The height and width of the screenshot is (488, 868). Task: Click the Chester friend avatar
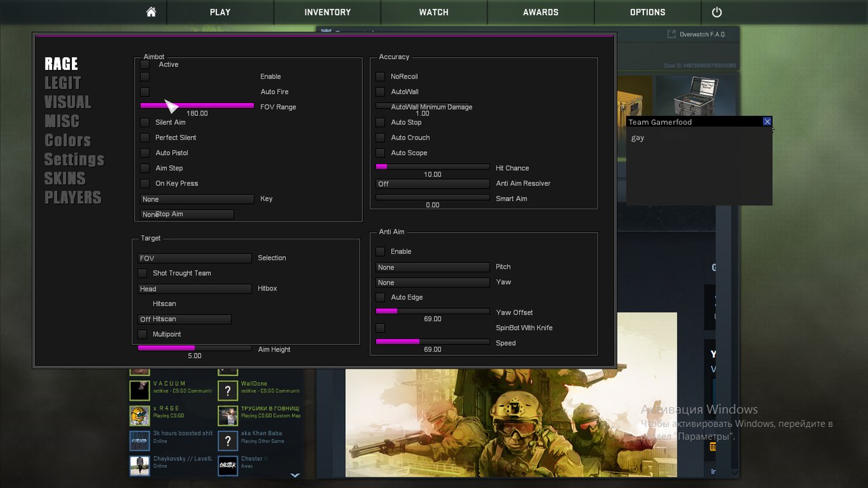tap(228, 466)
